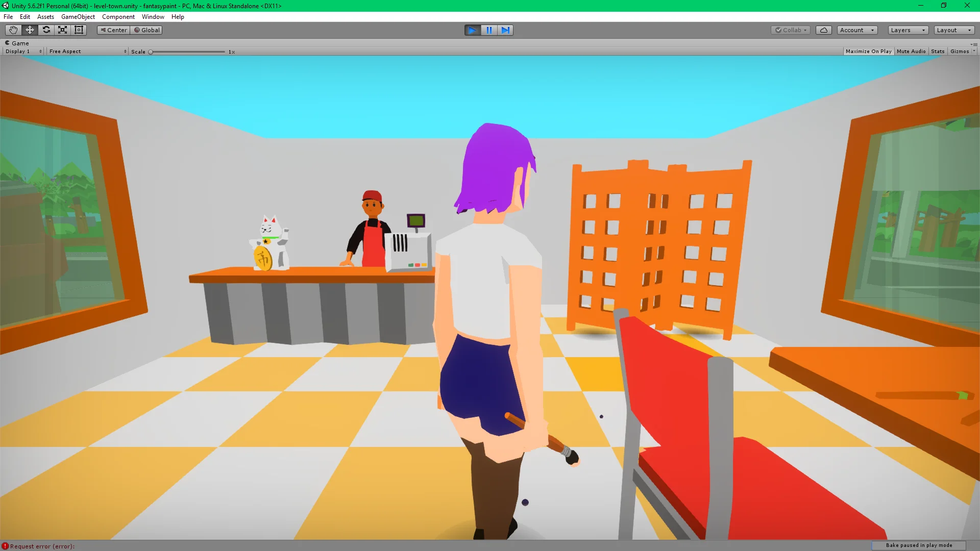Screen dimensions: 980x551
Task: Open the Edit menu
Action: [x=24, y=17]
